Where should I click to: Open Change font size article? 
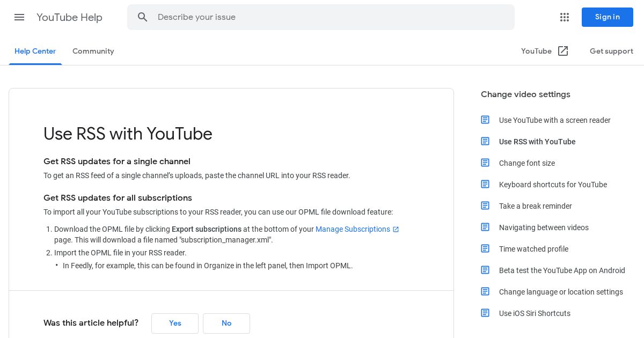527,163
